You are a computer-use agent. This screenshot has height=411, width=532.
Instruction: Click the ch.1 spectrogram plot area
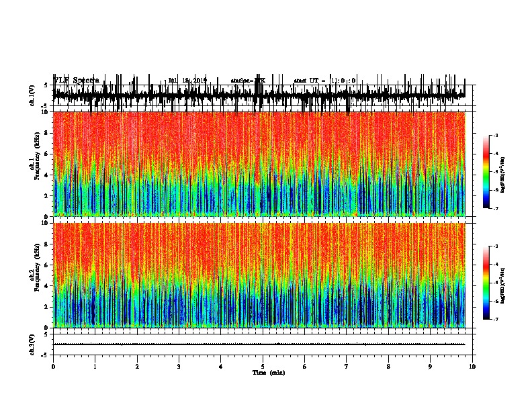click(259, 164)
